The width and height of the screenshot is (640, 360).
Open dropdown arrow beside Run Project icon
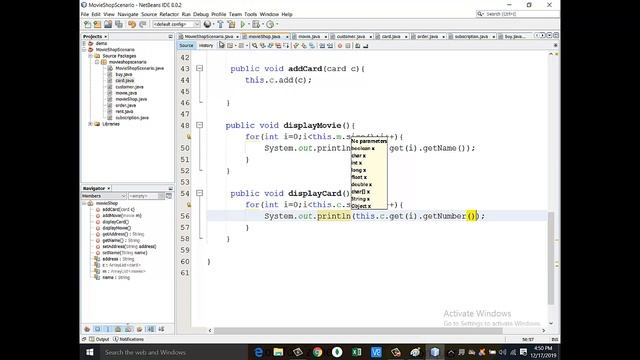(x=249, y=24)
